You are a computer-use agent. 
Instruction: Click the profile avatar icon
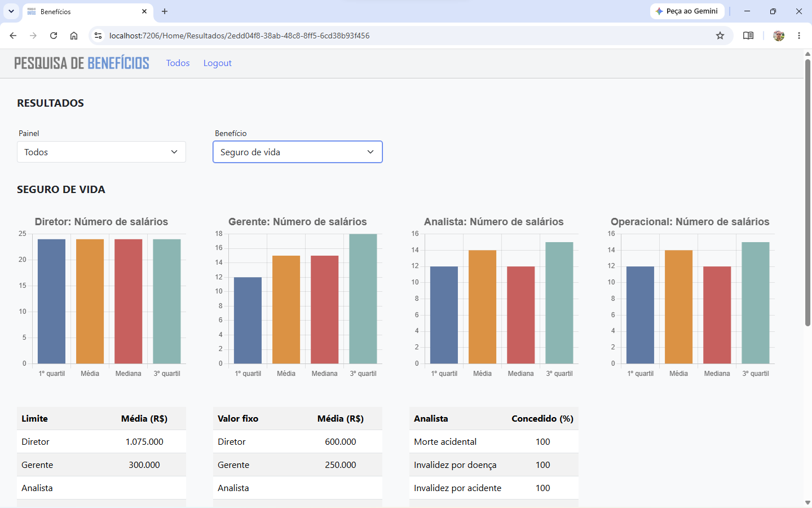pyautogui.click(x=779, y=36)
